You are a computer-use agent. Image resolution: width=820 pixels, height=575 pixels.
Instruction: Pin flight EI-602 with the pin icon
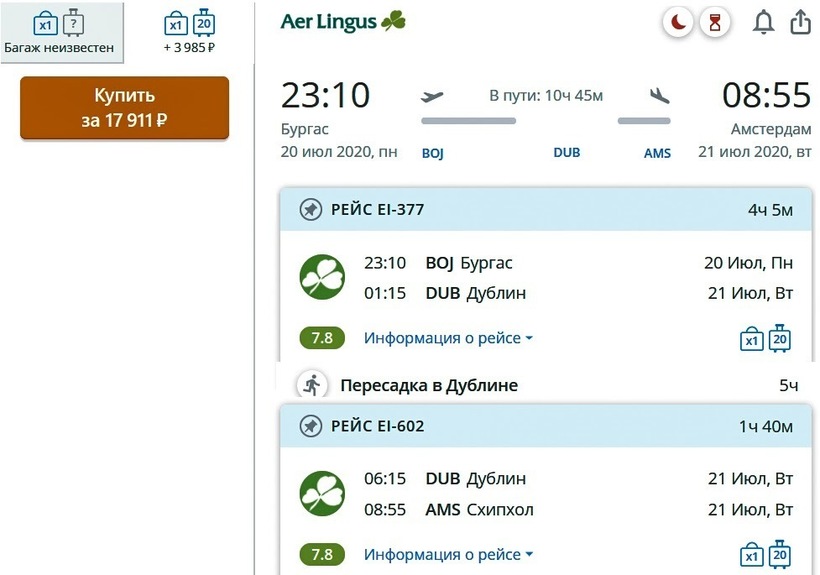coord(311,427)
